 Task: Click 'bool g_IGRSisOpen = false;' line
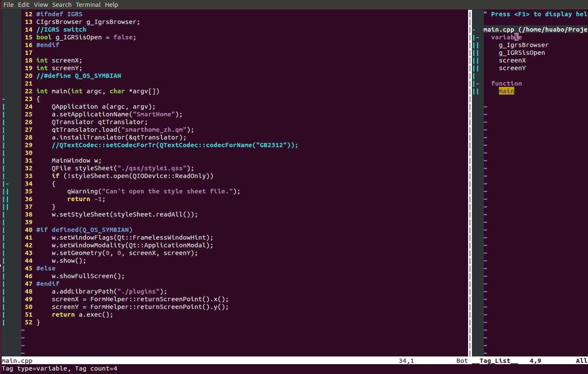point(86,37)
